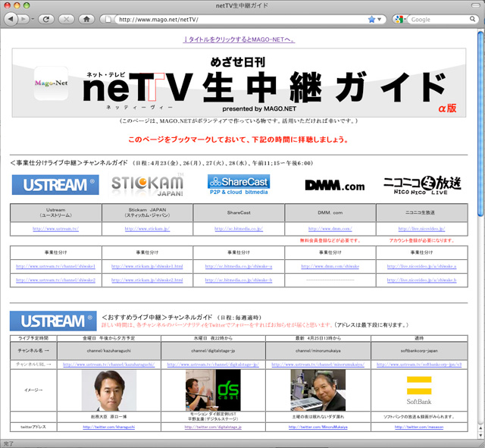Viewport: 485px width, 448px height.
Task: Open the stickam shiwake2.html link
Action: (x=147, y=280)
